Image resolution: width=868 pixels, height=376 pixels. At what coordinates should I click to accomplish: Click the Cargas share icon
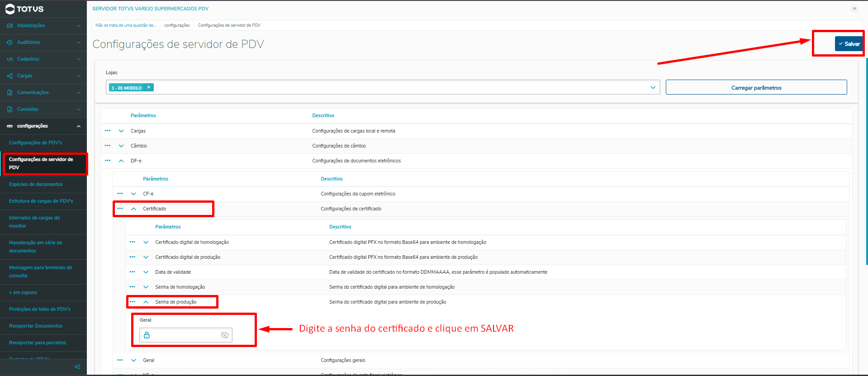(9, 76)
